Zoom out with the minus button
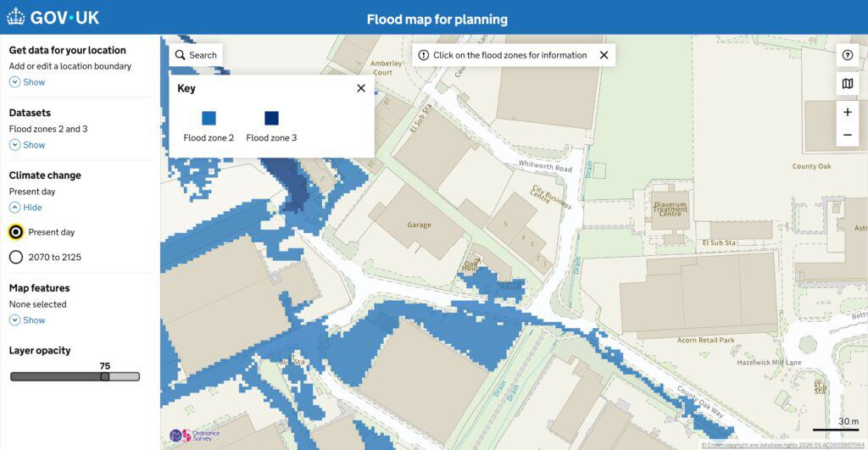This screenshot has height=450, width=868. tap(847, 135)
